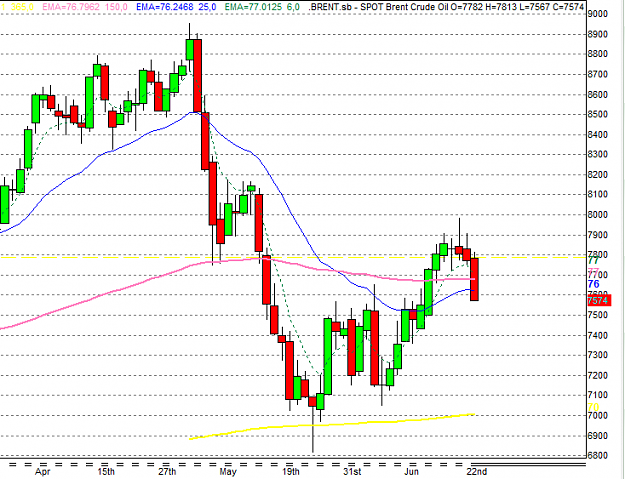Image resolution: width=625 pixels, height=479 pixels.
Task: Click the 8100 price axis label
Action: [x=597, y=194]
